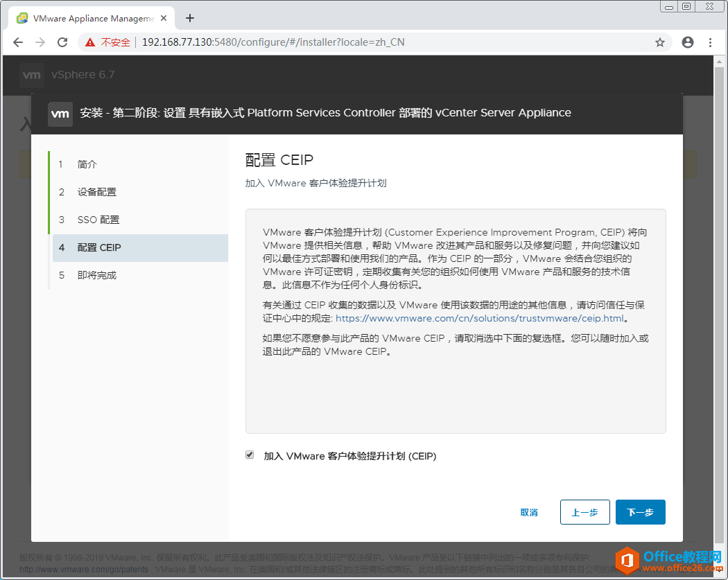This screenshot has width=728, height=580.
Task: Click the 上一步 previous button
Action: [x=584, y=512]
